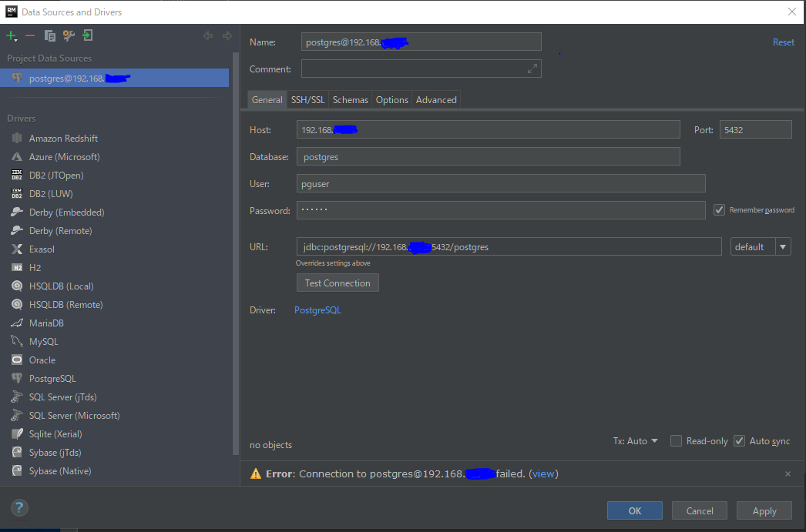Enable the Read-only checkbox
Screen dimensions: 806x532
(676, 441)
